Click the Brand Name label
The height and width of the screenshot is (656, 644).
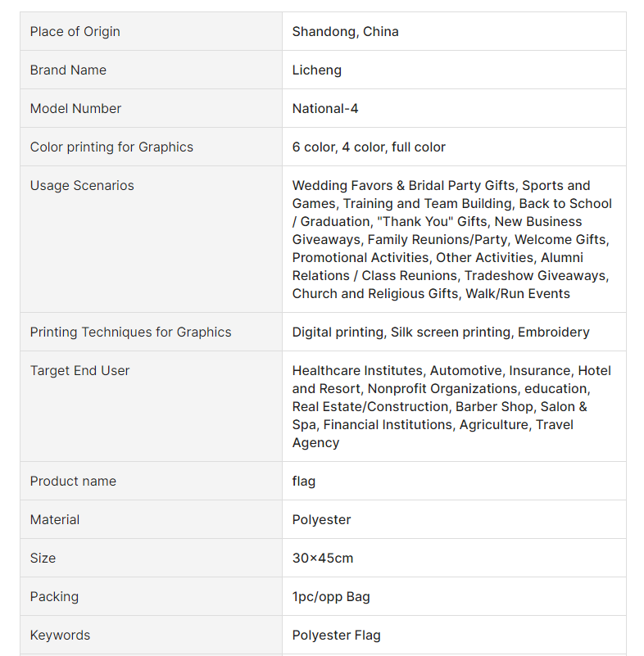click(x=68, y=70)
